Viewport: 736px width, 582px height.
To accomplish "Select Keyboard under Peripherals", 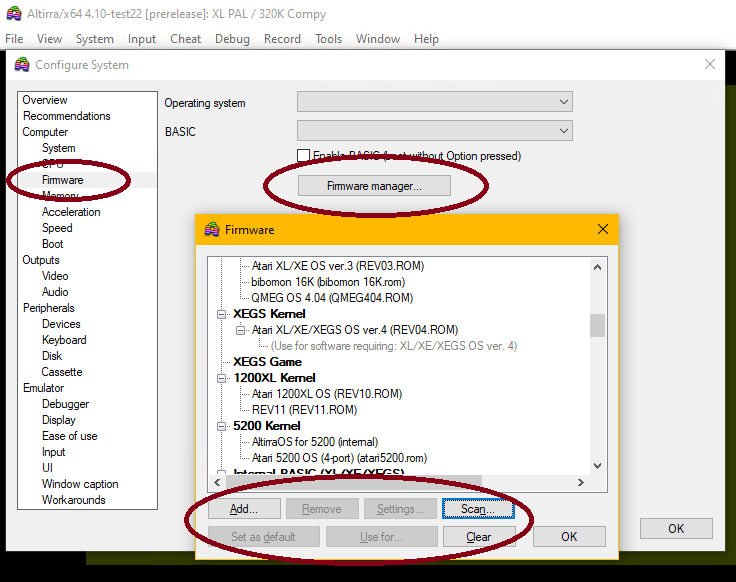I will [x=64, y=340].
